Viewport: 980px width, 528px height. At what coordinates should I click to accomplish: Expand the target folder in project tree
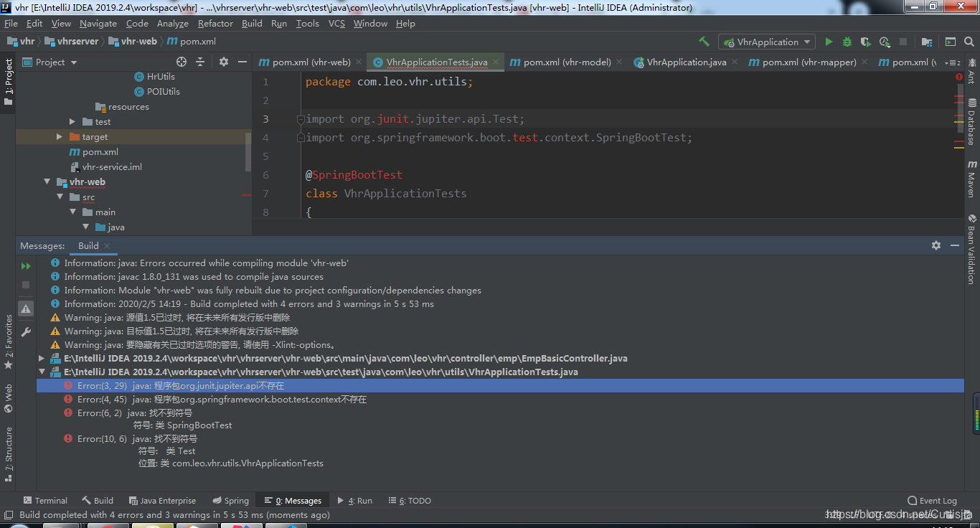coord(60,137)
